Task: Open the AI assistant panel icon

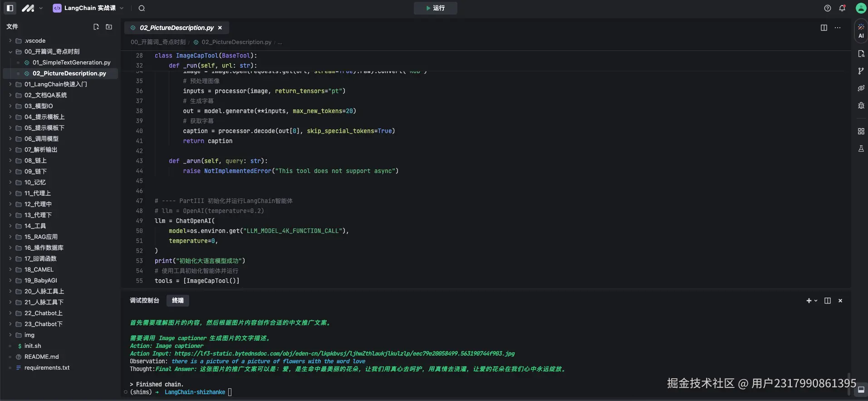Action: (861, 30)
